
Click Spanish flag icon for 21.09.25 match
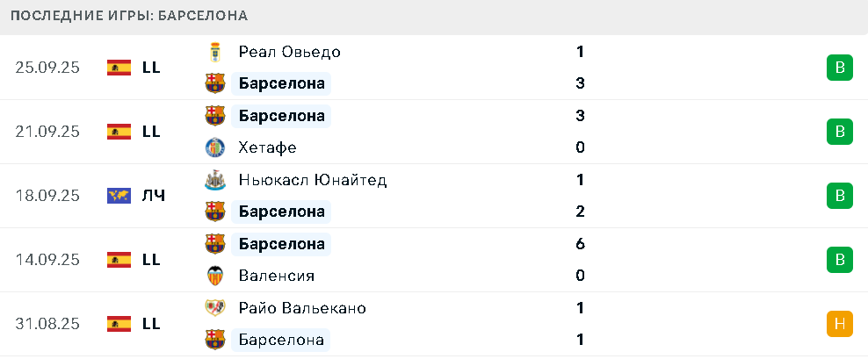pyautogui.click(x=119, y=132)
